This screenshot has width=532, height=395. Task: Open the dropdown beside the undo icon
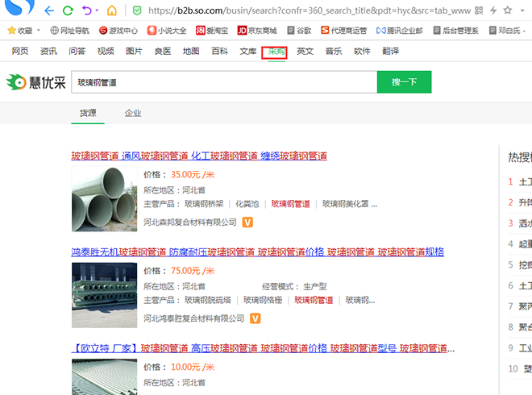click(97, 10)
